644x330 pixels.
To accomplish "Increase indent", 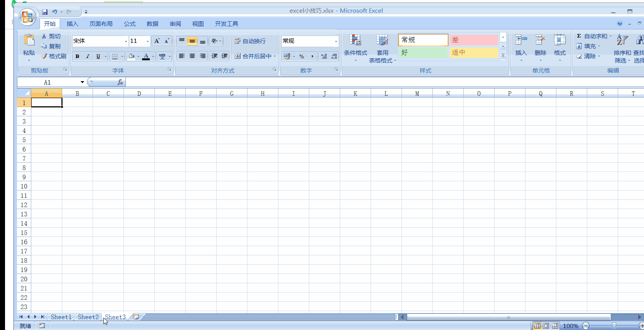I will 225,56.
